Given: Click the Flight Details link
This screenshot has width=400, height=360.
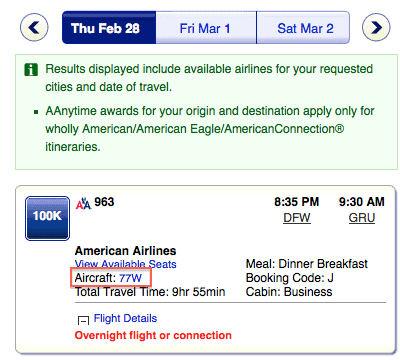Looking at the screenshot, I should [x=125, y=318].
